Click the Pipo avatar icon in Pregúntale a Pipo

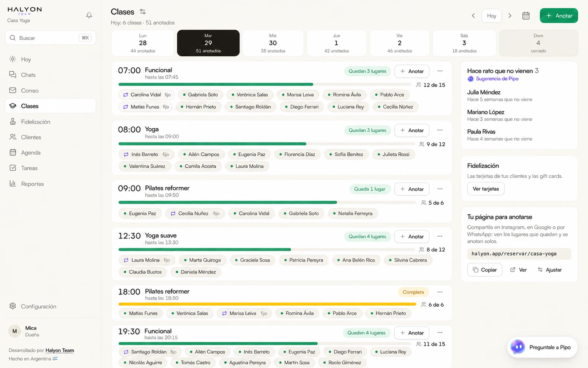(x=518, y=347)
